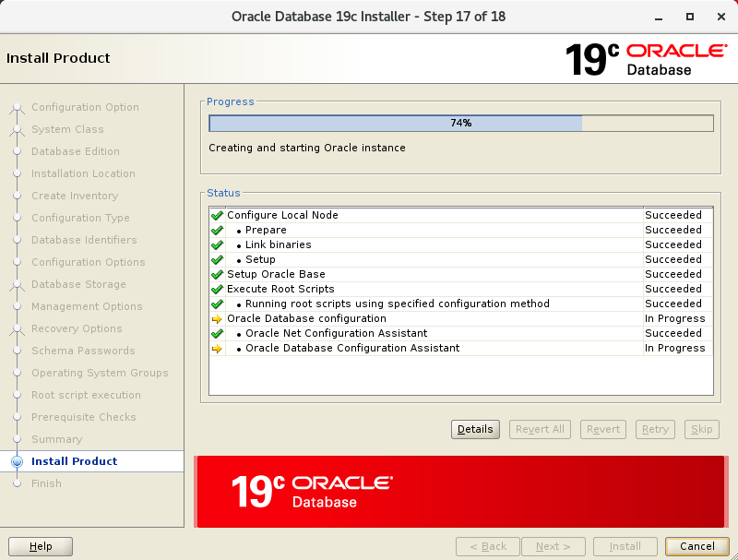Image resolution: width=738 pixels, height=560 pixels.
Task: Click the green check for Execute Root Scripts
Action: click(x=217, y=290)
